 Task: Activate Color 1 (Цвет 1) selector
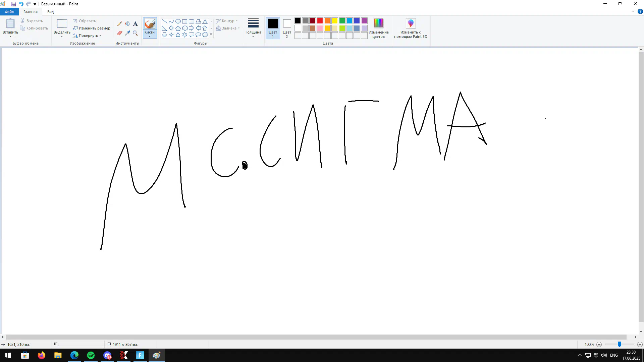tap(273, 28)
